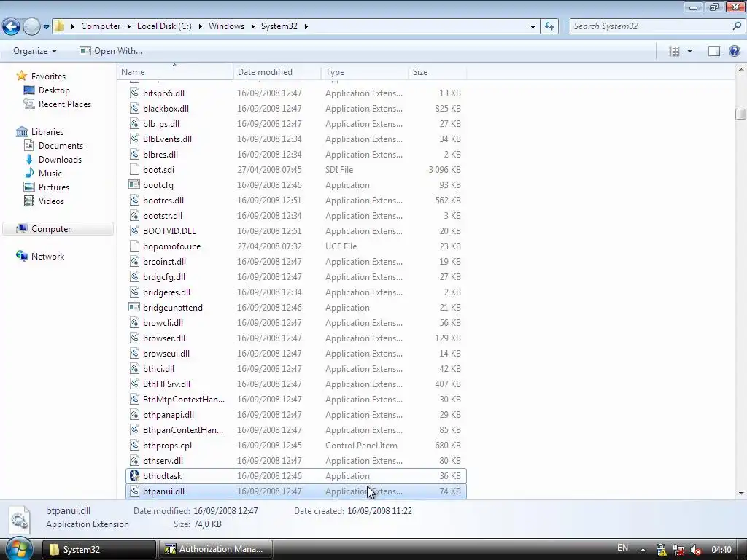Click the btpanui.dll details pane thumbnail
The height and width of the screenshot is (560, 747).
click(20, 519)
